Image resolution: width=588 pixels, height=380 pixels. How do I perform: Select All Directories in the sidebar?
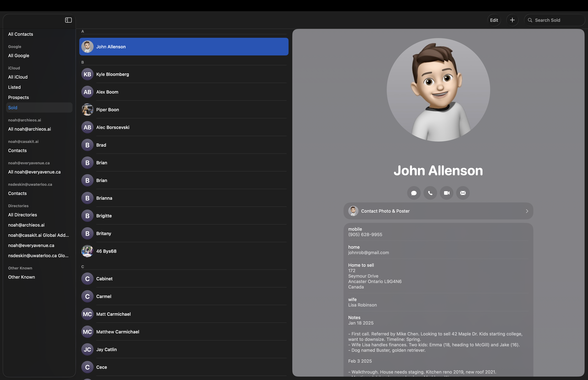click(x=22, y=215)
